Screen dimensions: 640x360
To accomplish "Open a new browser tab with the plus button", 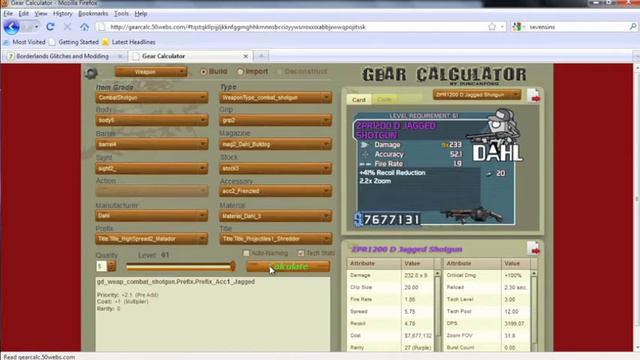I will pyautogui.click(x=261, y=56).
